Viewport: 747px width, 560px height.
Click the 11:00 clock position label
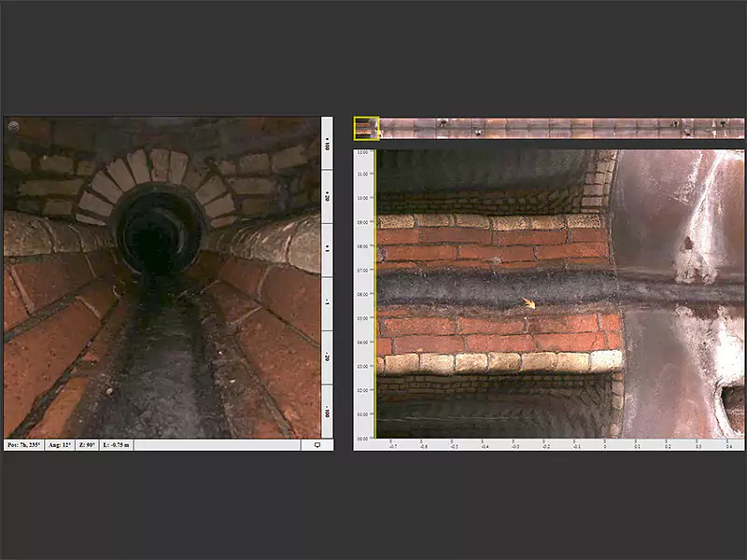coord(362,175)
